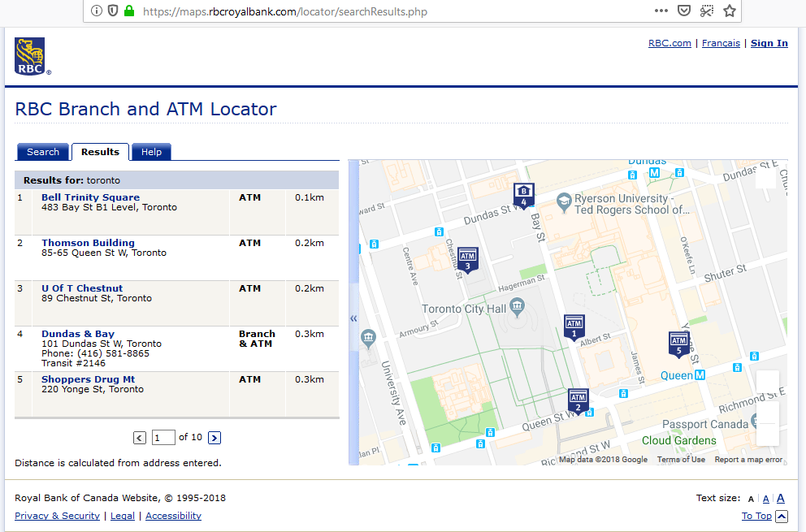This screenshot has width=806, height=532.
Task: Open the page actions three-dot menu
Action: point(661,11)
